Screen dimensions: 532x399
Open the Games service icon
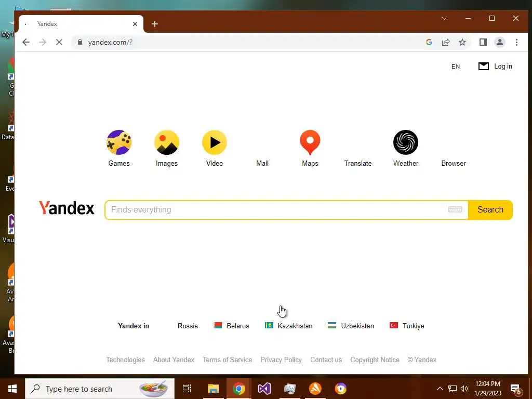pyautogui.click(x=119, y=142)
